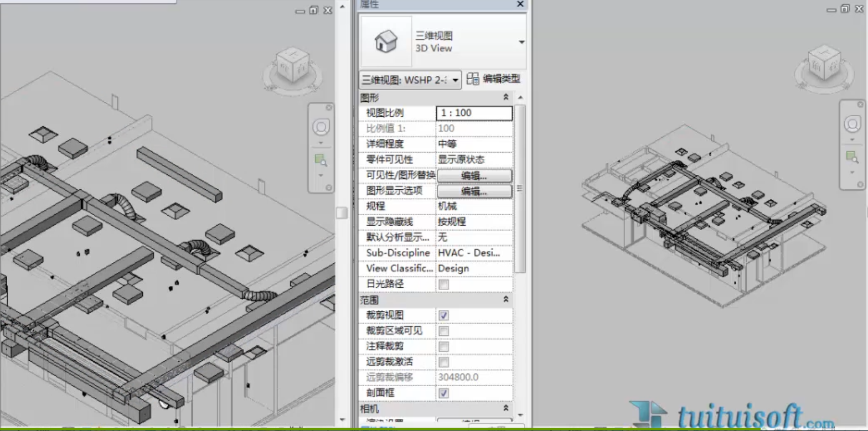Open the right navigation bar's customize options
Viewport: 868px width, 431px height.
[860, 184]
